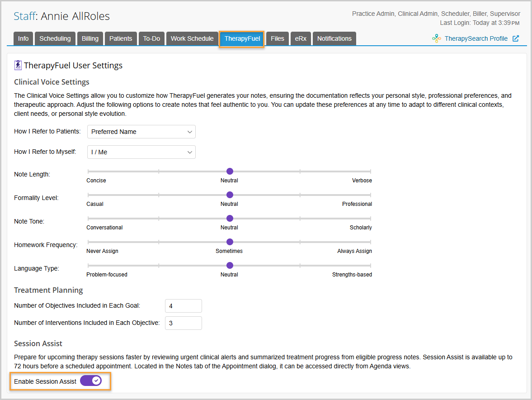
Task: Click the Conversational label under Note Tone
Action: click(x=104, y=228)
